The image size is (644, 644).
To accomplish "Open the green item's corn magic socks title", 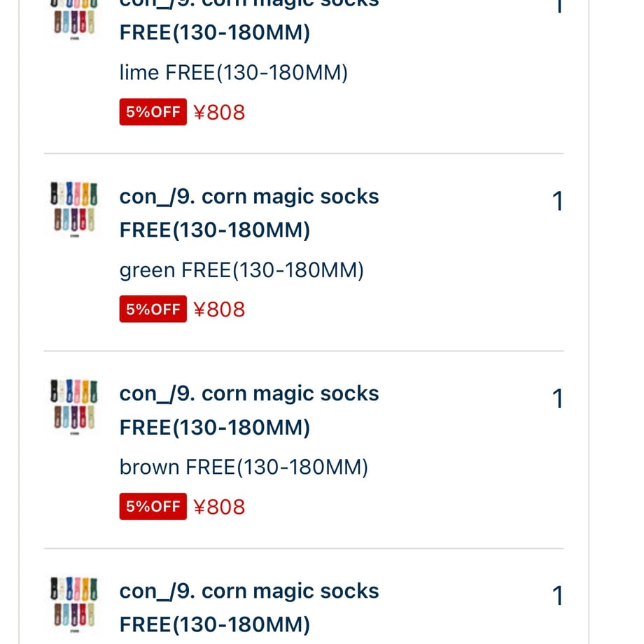I will coord(249,213).
